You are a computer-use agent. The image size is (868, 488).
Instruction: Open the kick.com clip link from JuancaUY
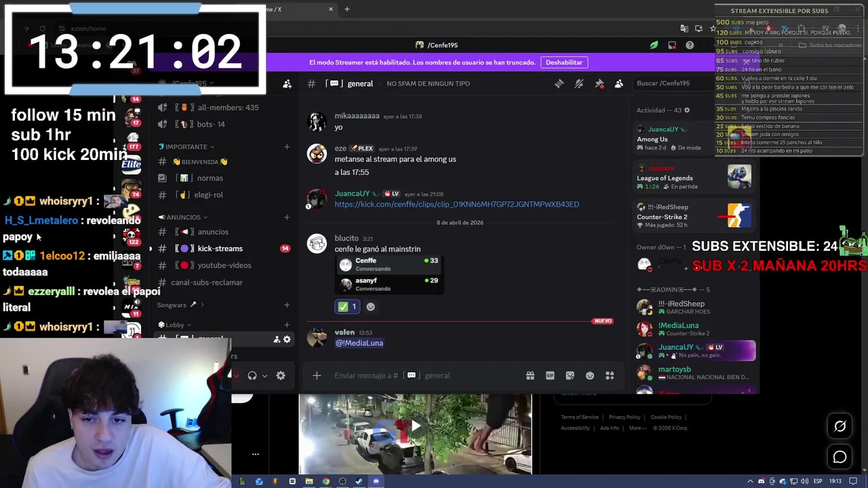456,204
